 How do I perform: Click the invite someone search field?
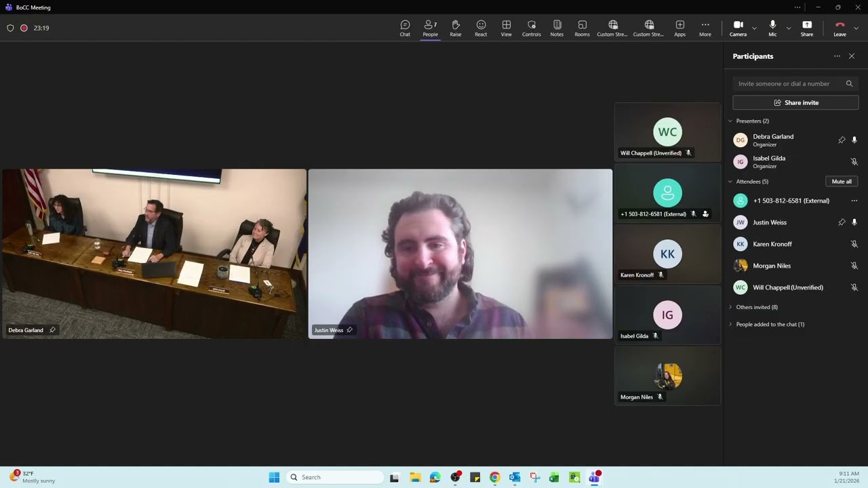[x=795, y=83]
